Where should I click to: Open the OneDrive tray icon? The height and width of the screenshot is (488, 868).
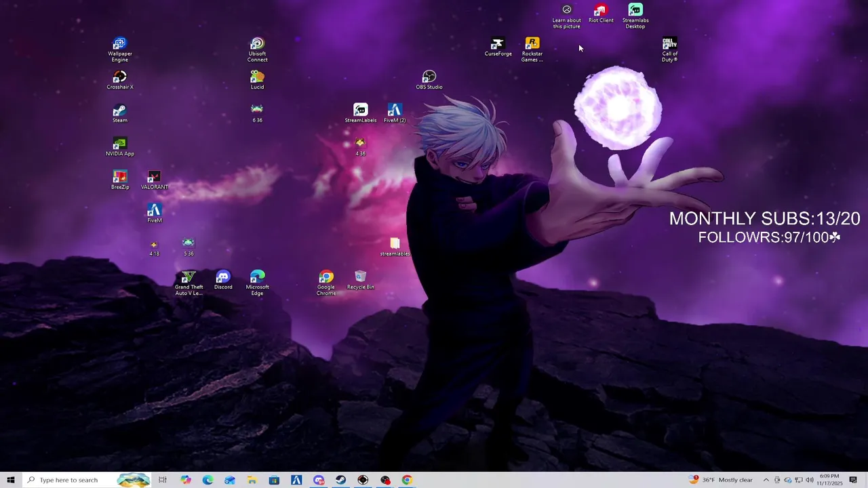point(788,480)
